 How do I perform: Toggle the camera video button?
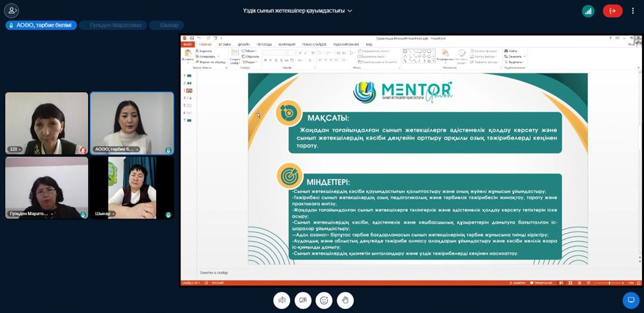coord(303,300)
